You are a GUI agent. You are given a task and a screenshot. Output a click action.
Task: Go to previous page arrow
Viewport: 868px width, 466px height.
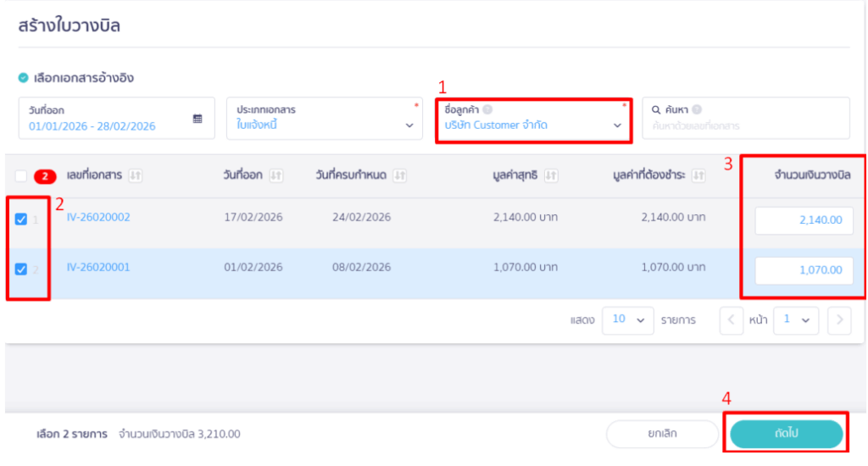point(732,320)
